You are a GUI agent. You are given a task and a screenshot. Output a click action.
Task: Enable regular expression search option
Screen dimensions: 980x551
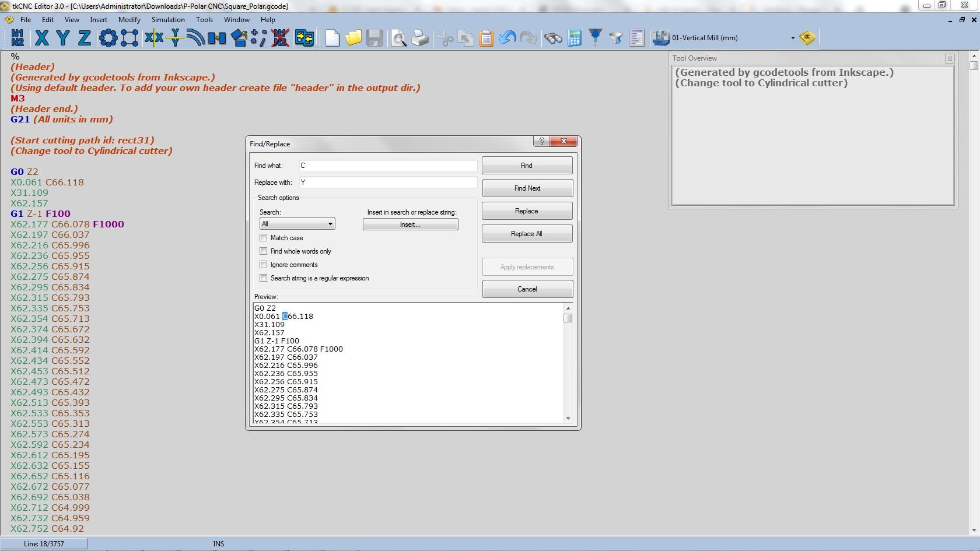tap(264, 278)
